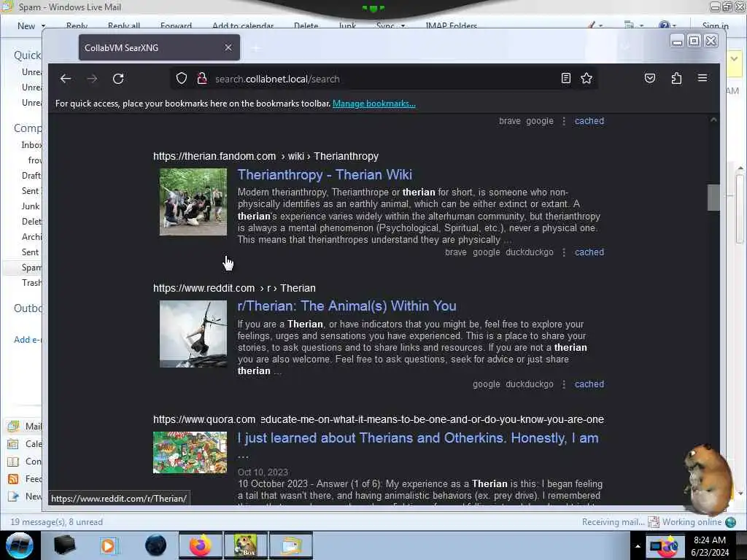Select the Spam folder in Windows Live Mail
This screenshot has width=747, height=560.
click(31, 268)
